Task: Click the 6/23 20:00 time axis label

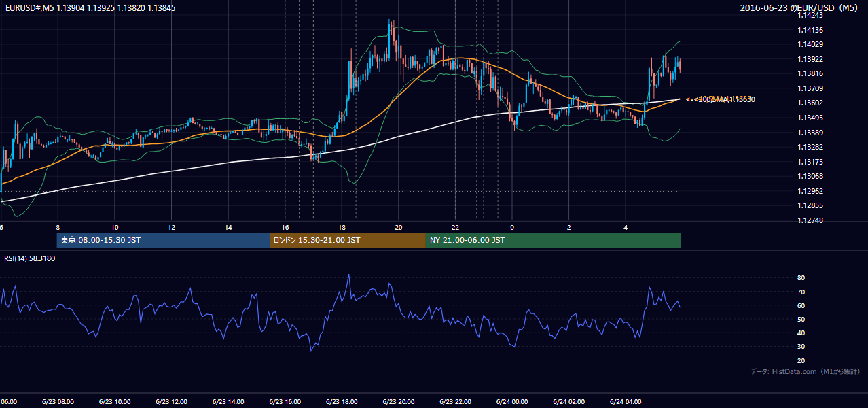Action: coord(399,402)
